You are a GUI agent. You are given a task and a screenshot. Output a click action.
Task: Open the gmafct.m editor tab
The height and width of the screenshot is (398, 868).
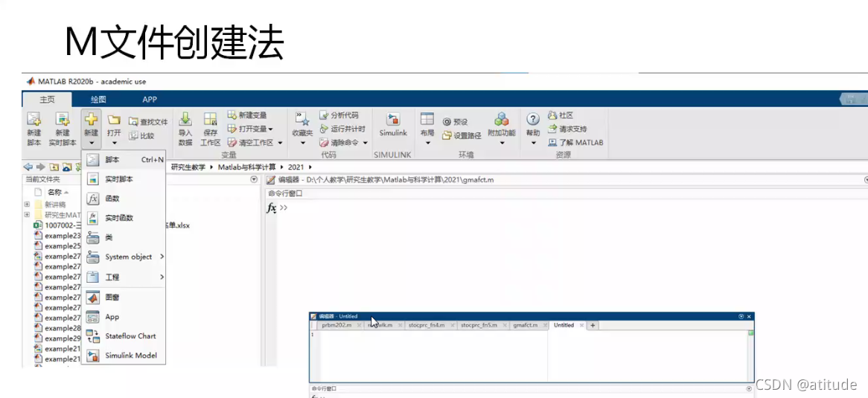pos(526,325)
